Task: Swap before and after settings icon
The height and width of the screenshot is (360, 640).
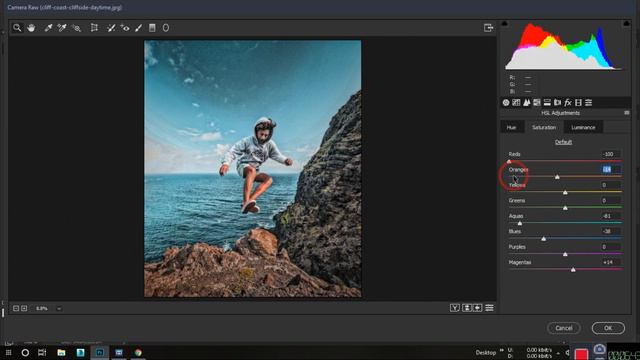Action: pos(467,308)
